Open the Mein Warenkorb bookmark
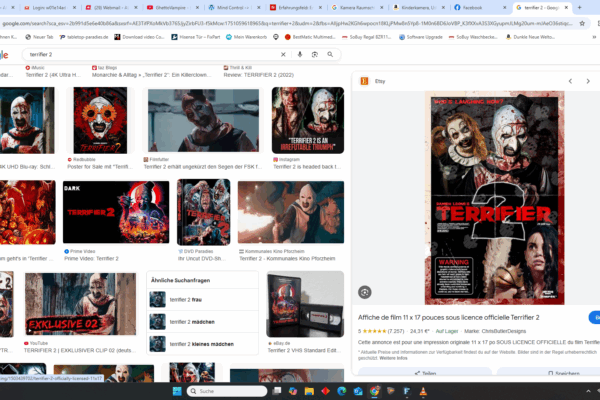 tap(246, 37)
